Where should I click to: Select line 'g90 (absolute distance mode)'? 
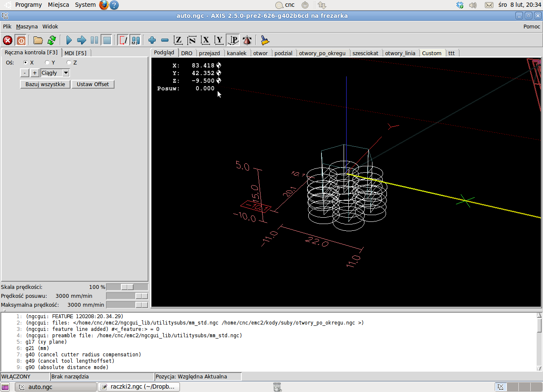(x=67, y=367)
